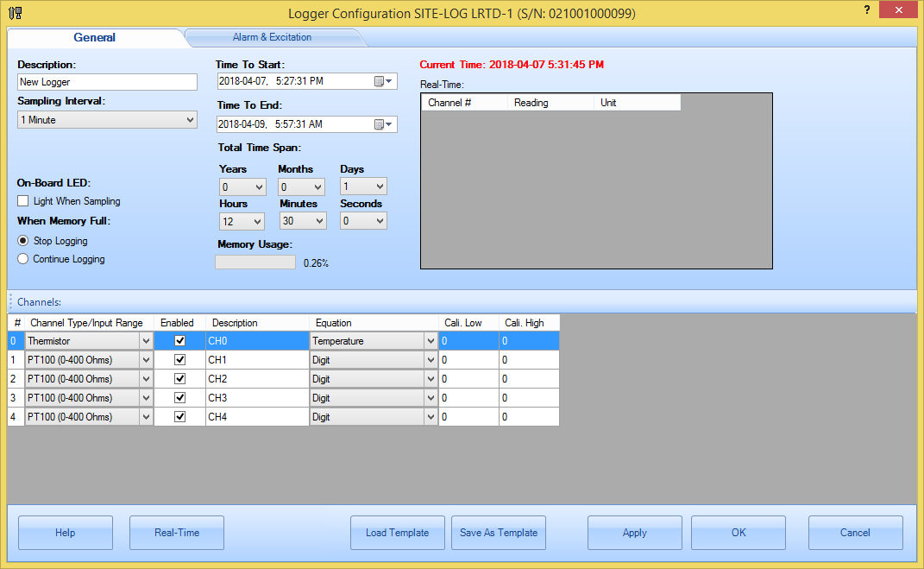Enable Light When Sampling checkbox
The height and width of the screenshot is (569, 924).
click(23, 201)
